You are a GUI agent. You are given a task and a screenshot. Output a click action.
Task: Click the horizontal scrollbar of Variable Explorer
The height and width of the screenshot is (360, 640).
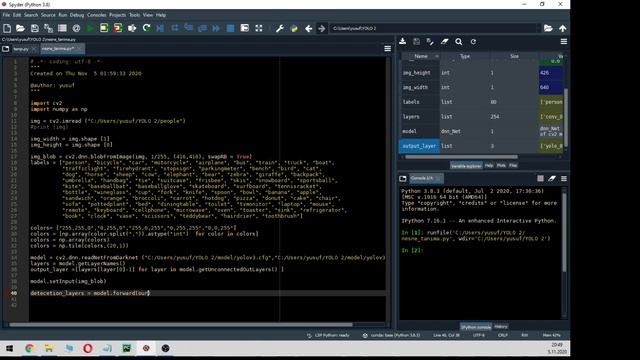(x=461, y=157)
